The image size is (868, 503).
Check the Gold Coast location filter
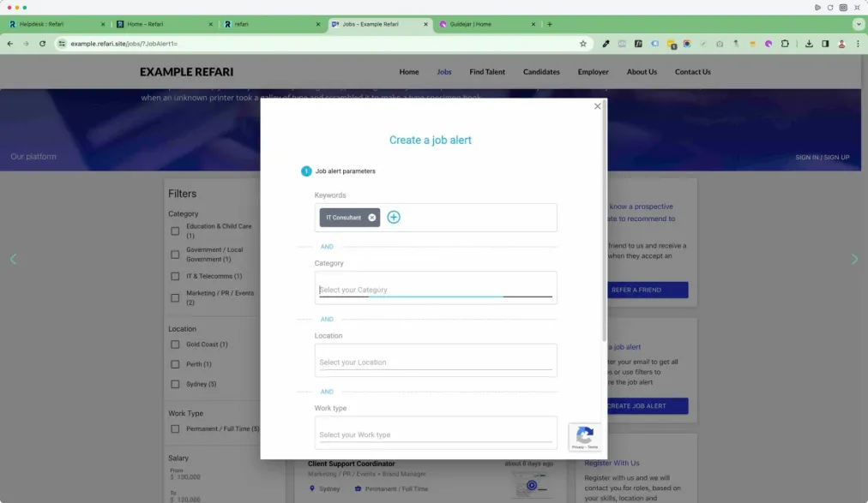pyautogui.click(x=175, y=344)
